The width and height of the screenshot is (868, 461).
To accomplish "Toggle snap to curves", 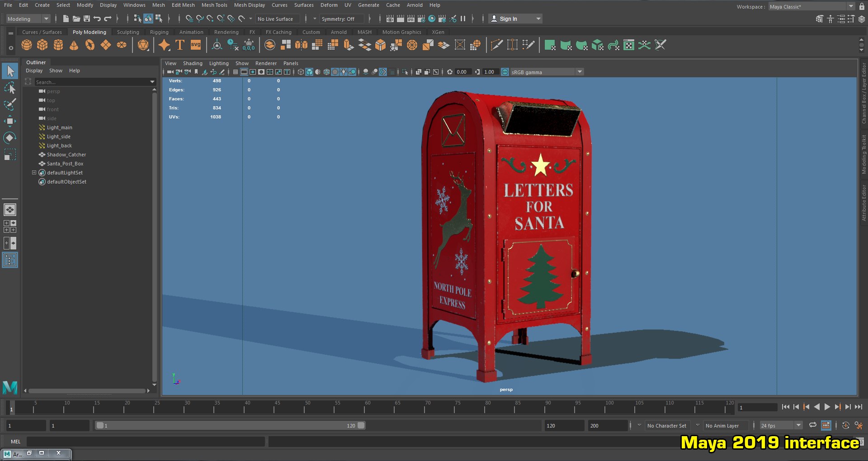I will point(199,19).
